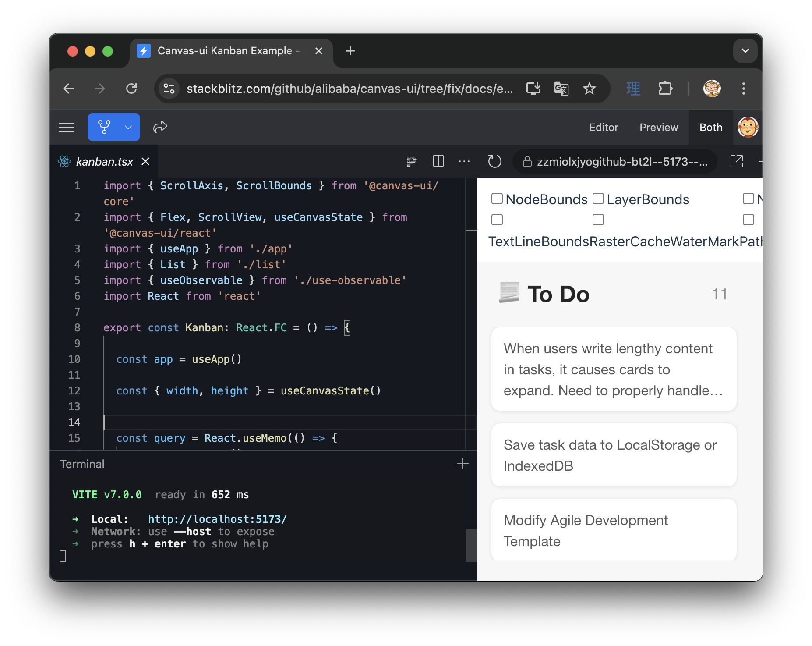Open site information icon in address bar

[169, 89]
